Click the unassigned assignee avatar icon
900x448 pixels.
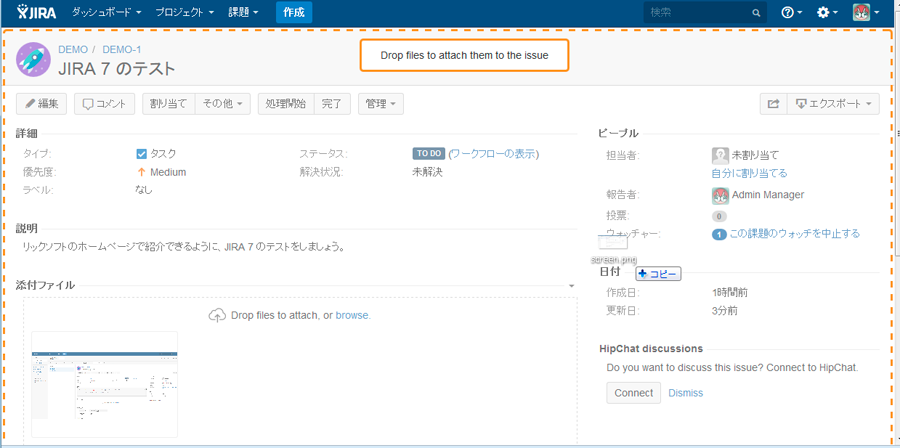point(720,155)
